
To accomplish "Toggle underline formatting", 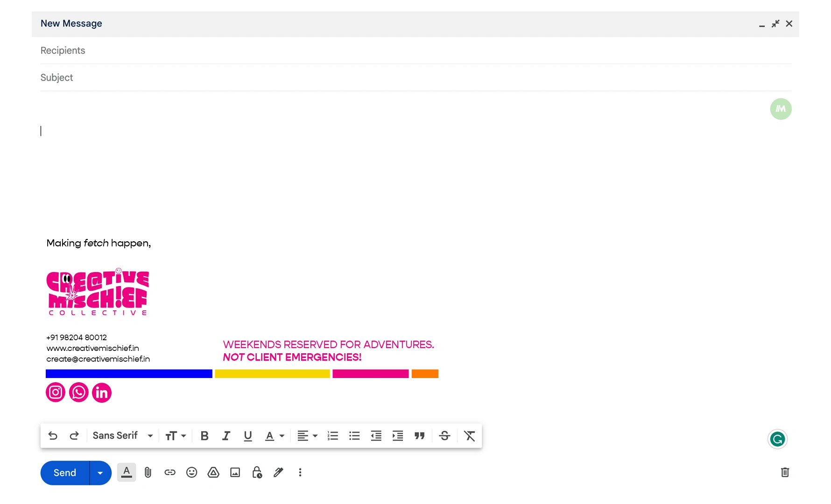I will (x=248, y=436).
